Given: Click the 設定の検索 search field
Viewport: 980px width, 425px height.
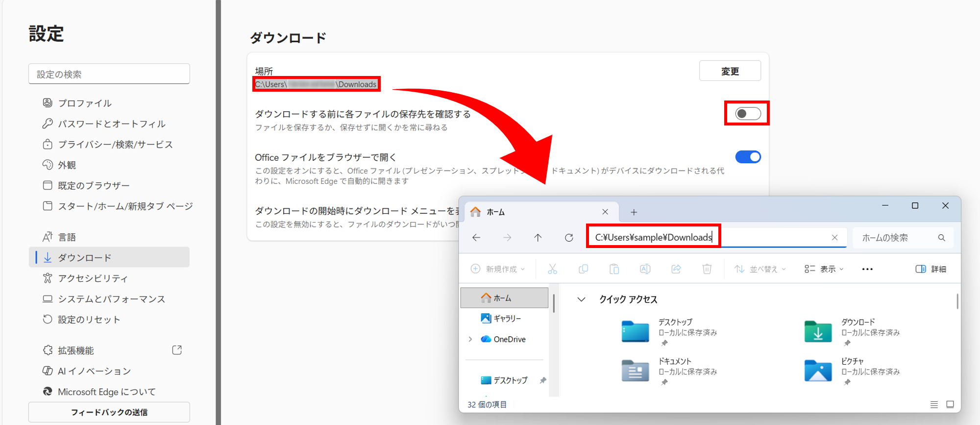Looking at the screenshot, I should coord(109,74).
